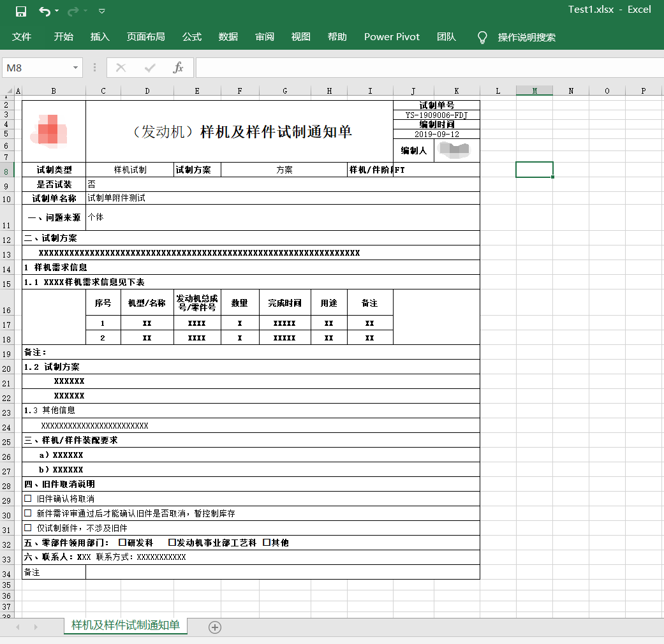This screenshot has height=644, width=664.
Task: Click the Save icon in quick access toolbar
Action: 21,11
